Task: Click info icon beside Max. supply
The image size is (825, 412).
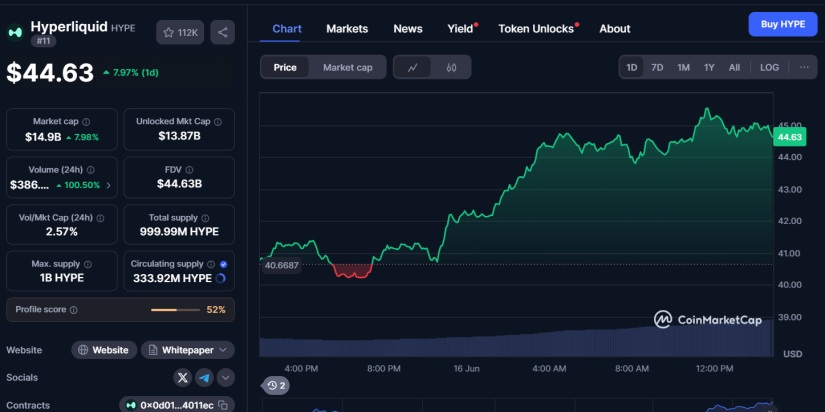Action: [88, 264]
